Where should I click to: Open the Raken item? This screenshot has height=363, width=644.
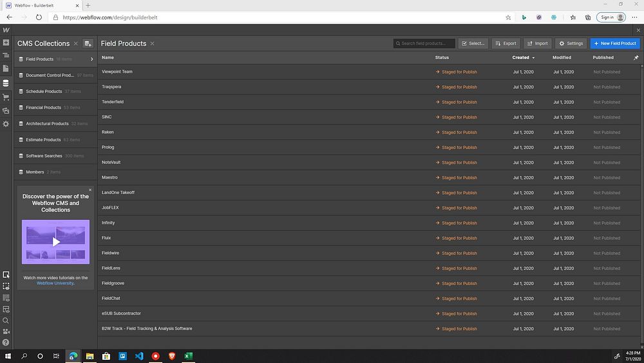pos(369,132)
